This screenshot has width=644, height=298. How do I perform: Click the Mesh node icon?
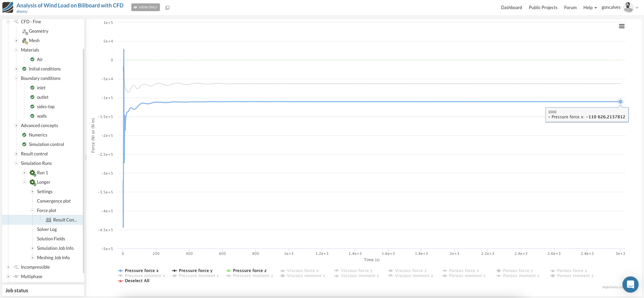pyautogui.click(x=25, y=41)
